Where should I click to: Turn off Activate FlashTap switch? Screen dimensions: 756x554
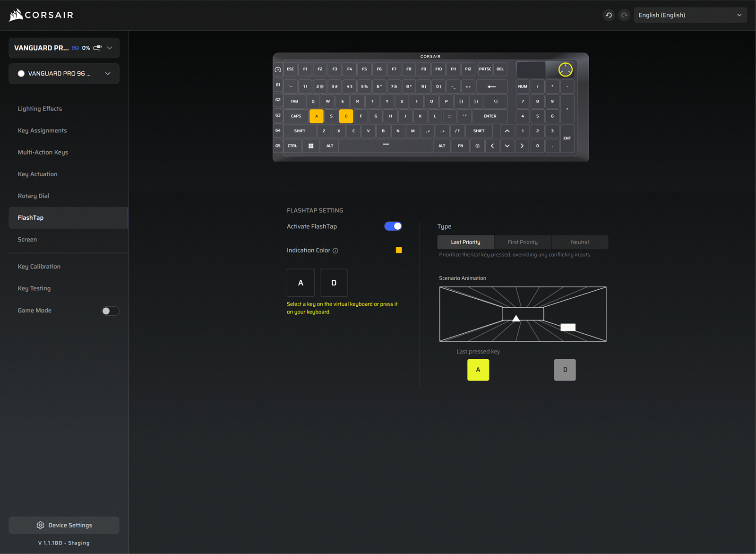click(393, 226)
